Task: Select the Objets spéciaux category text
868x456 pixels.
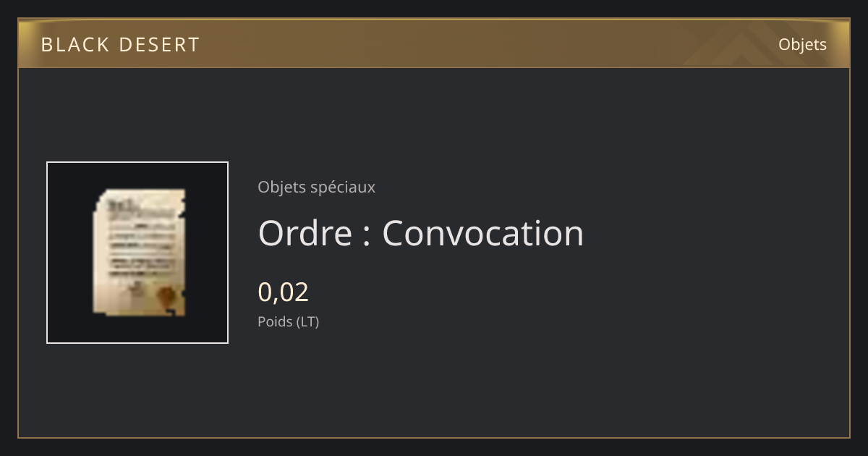Action: [x=316, y=187]
